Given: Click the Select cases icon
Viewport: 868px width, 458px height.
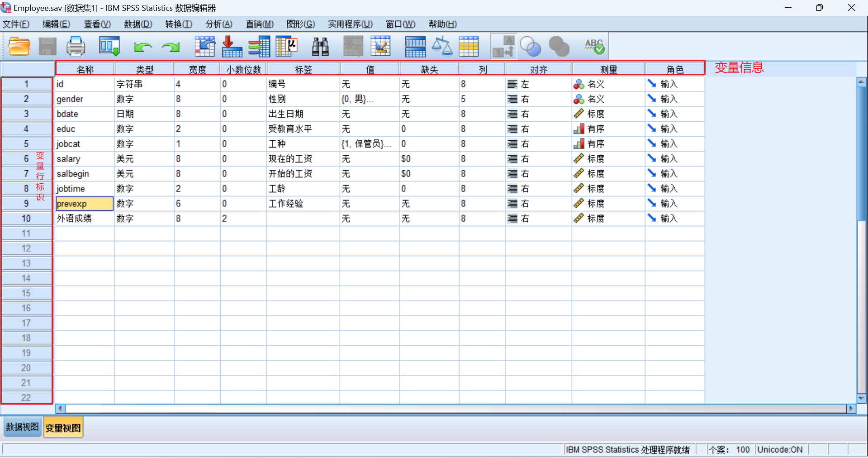Looking at the screenshot, I should [469, 47].
